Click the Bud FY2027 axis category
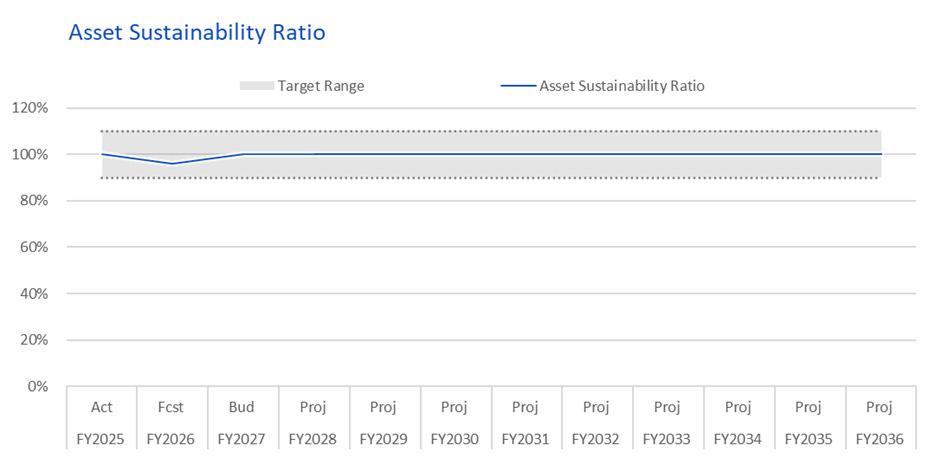936x458 pixels. (242, 423)
